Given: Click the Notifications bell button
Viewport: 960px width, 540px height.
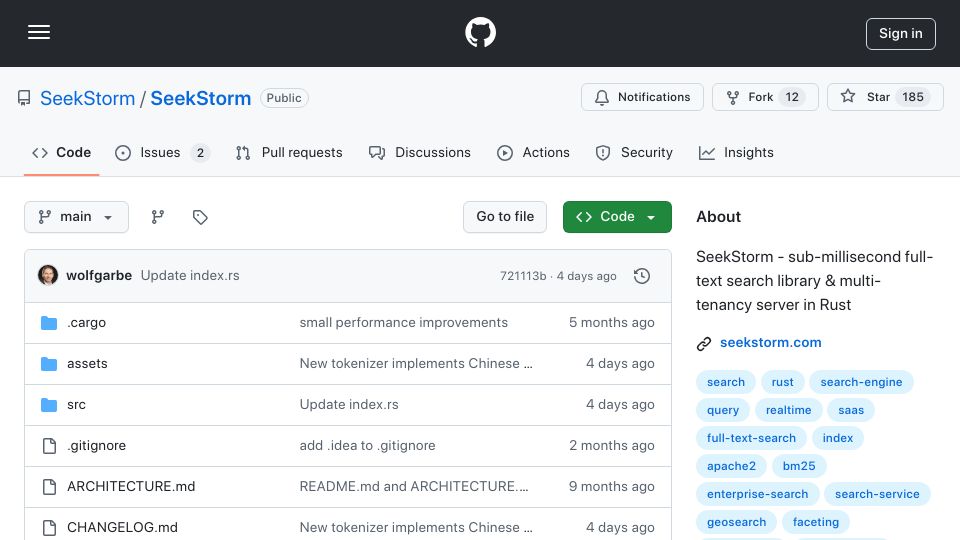Looking at the screenshot, I should [x=642, y=97].
